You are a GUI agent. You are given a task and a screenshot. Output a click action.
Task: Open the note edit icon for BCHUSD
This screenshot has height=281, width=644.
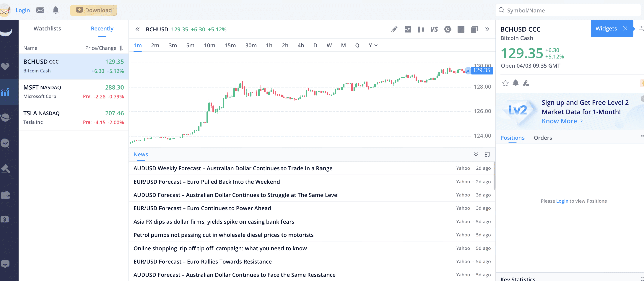(526, 83)
